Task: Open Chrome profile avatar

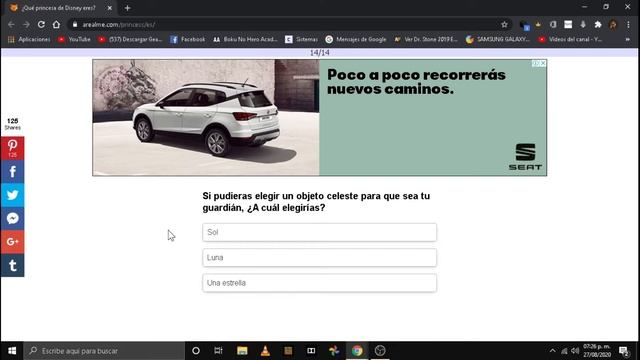Action: click(x=613, y=24)
